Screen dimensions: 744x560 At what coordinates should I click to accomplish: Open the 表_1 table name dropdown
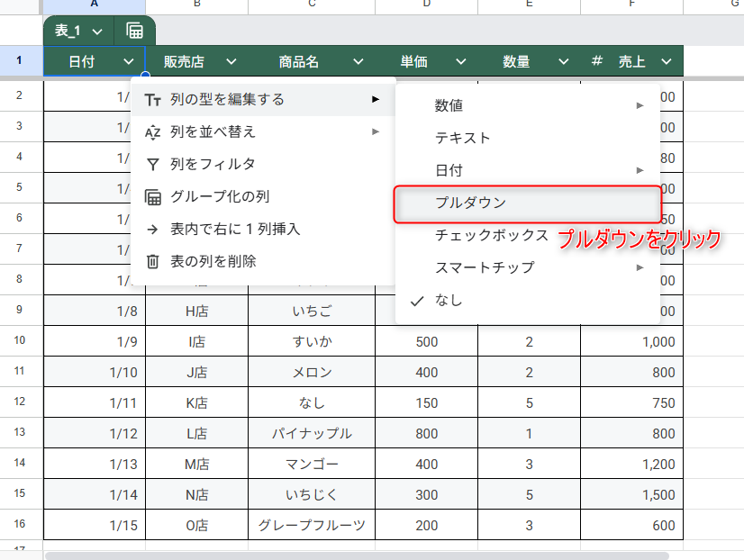(96, 31)
